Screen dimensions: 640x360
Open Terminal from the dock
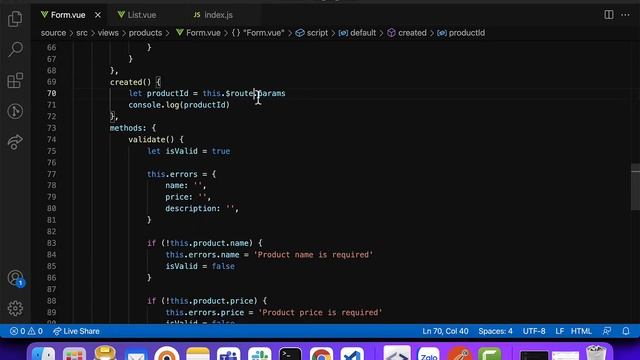click(x=290, y=353)
